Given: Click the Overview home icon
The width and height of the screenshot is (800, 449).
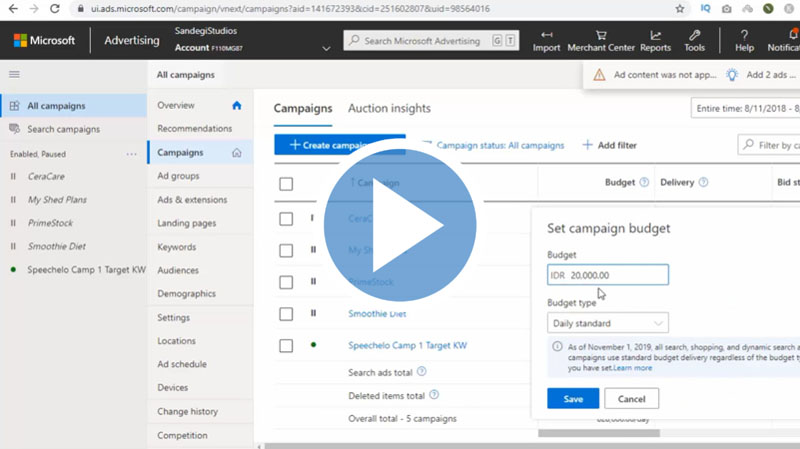Looking at the screenshot, I should 237,106.
